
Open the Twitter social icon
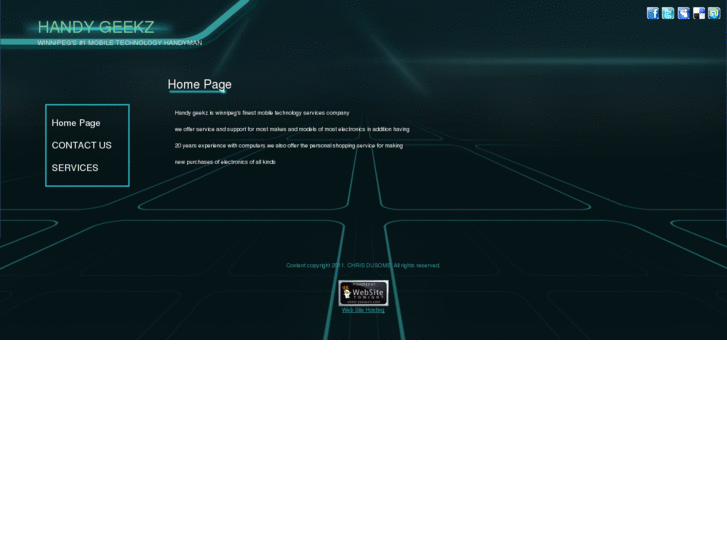point(668,13)
